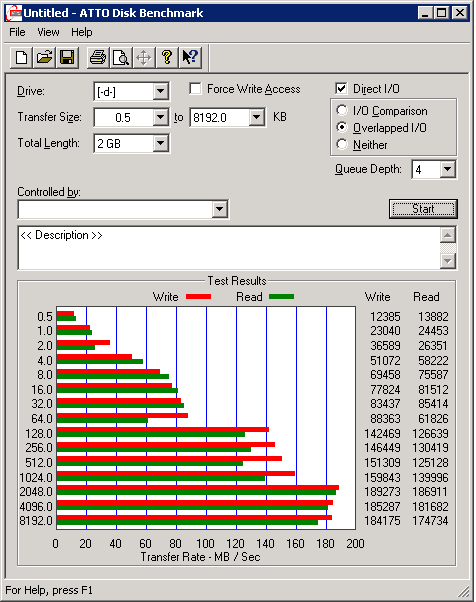Expand the Transfer Size minimum 0.5 dropdown
This screenshot has width=476, height=602.
click(160, 117)
